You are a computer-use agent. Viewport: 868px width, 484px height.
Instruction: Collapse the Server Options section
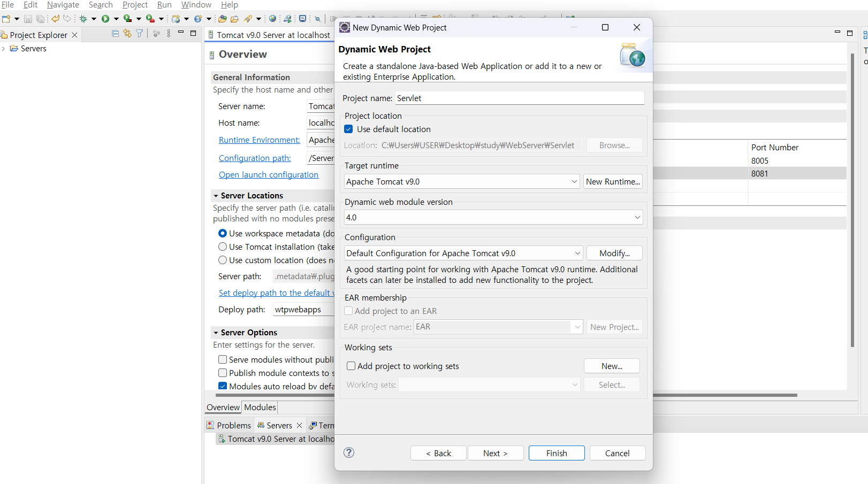(x=216, y=333)
